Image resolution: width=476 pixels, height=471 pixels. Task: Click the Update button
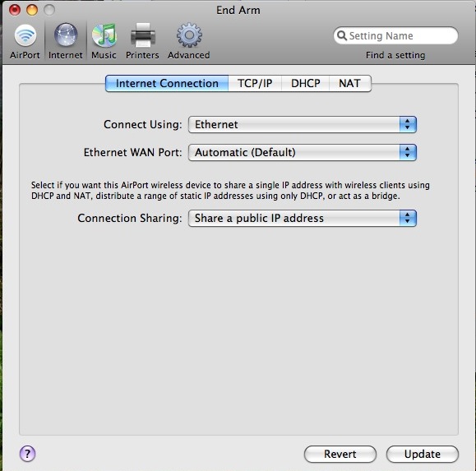coord(423,454)
